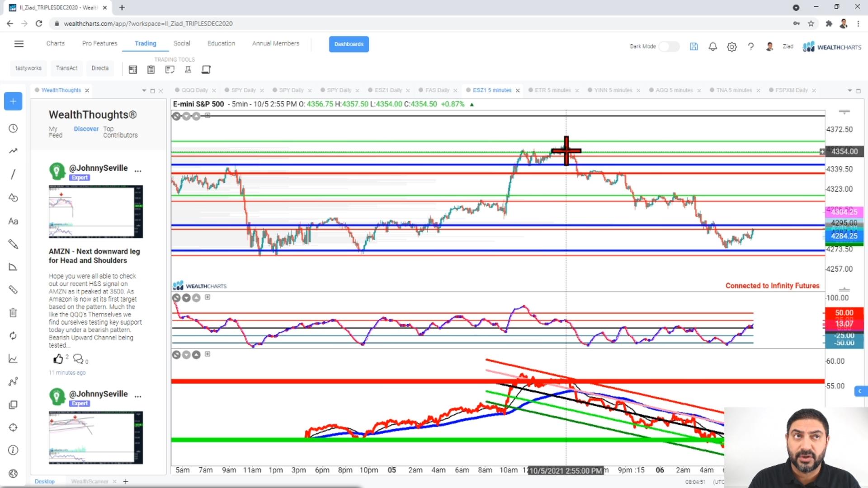This screenshot has height=488, width=868.
Task: Open the hamburger main menu
Action: [x=19, y=44]
